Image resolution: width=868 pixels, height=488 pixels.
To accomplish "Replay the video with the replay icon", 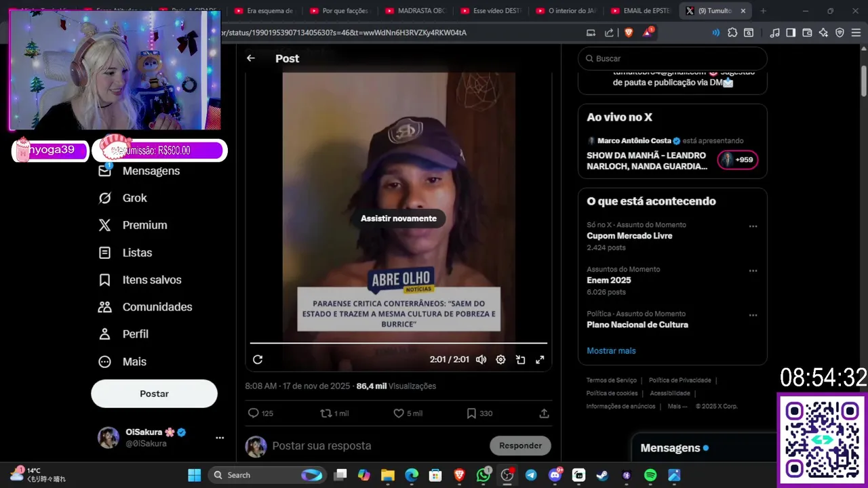I will click(258, 360).
